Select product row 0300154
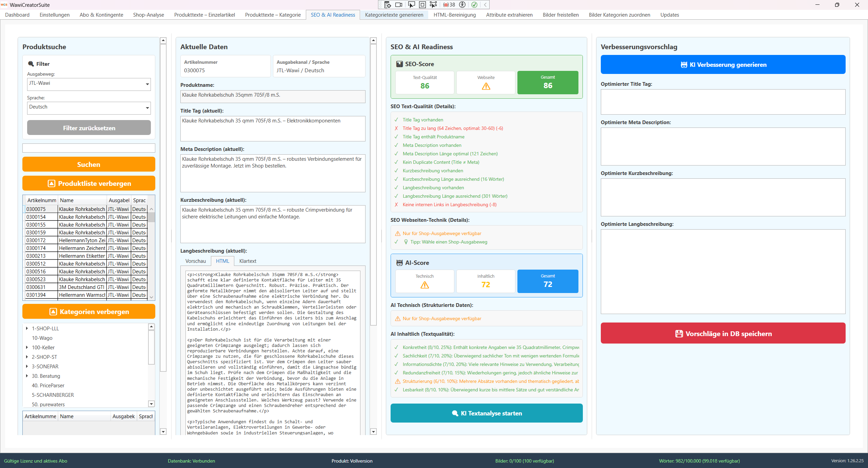868x468 pixels. (86, 217)
